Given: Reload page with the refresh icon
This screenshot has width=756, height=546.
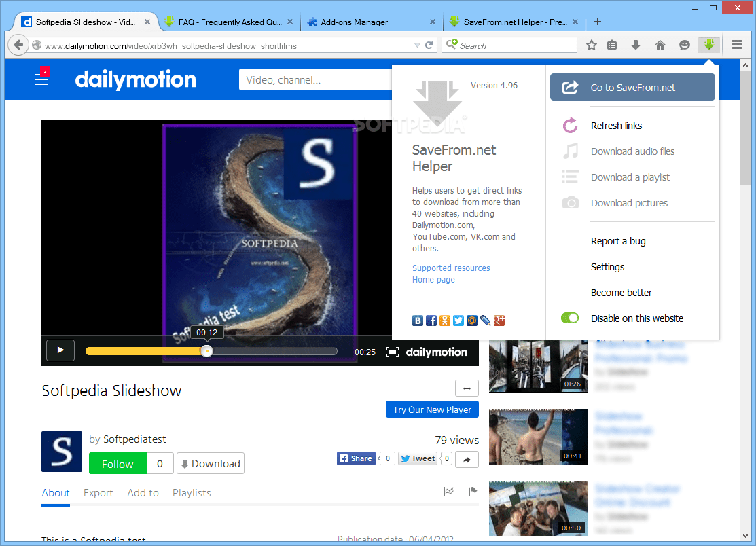Looking at the screenshot, I should (x=429, y=45).
